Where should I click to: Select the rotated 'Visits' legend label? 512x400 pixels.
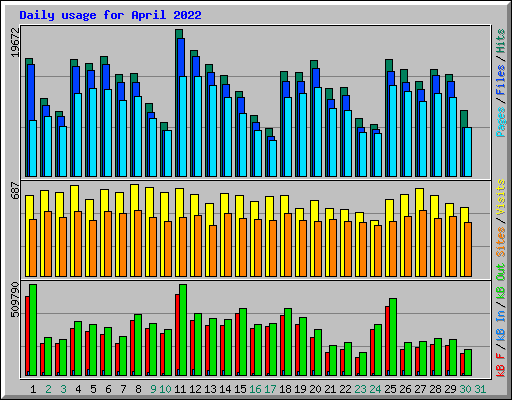pyautogui.click(x=501, y=197)
